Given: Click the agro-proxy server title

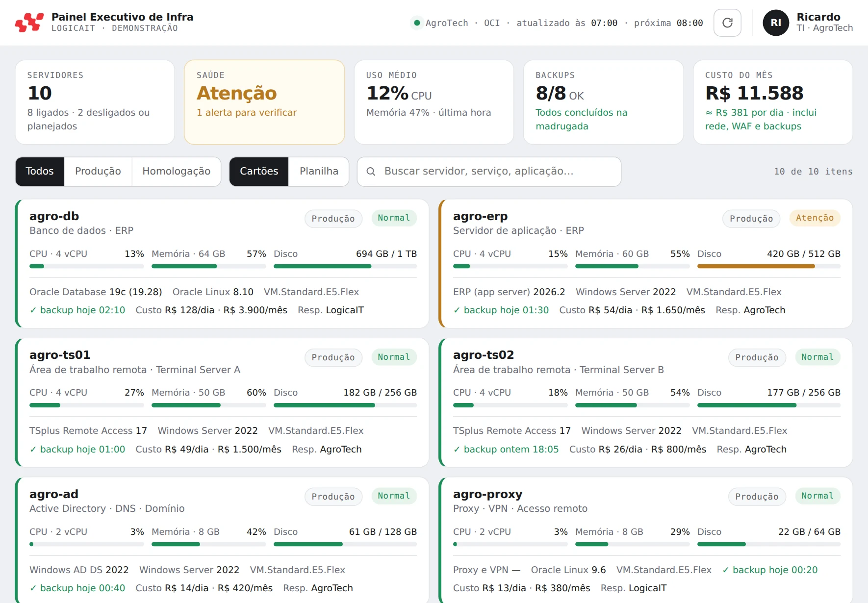Looking at the screenshot, I should tap(487, 494).
